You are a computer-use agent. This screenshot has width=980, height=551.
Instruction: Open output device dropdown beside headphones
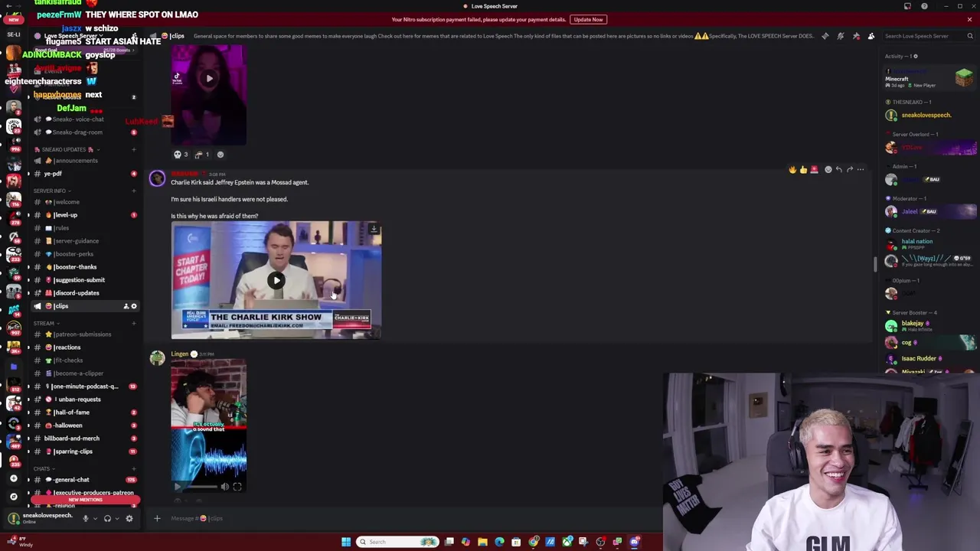117,519
